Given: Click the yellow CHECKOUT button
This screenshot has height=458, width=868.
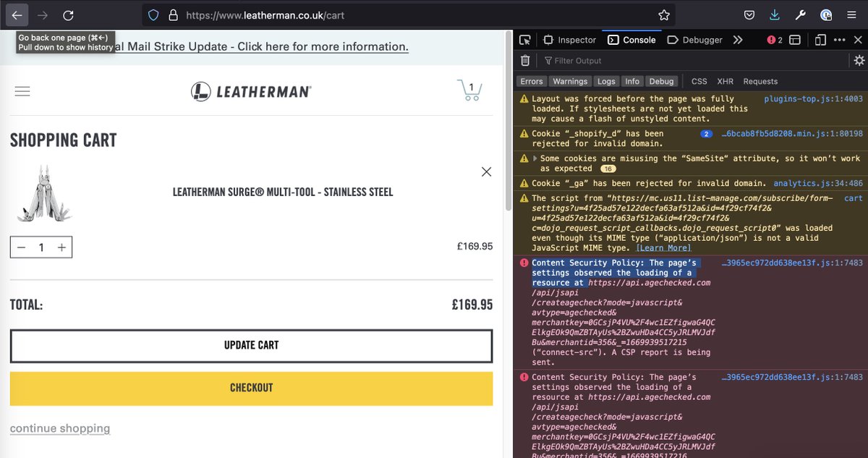Looking at the screenshot, I should (251, 388).
